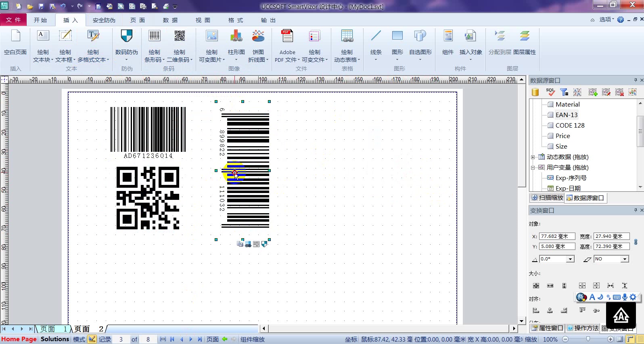
Task: Toggle the pin on transform window (变换窗口)
Action: click(636, 210)
